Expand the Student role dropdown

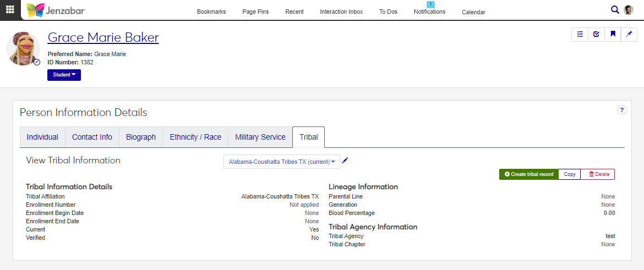pos(64,75)
